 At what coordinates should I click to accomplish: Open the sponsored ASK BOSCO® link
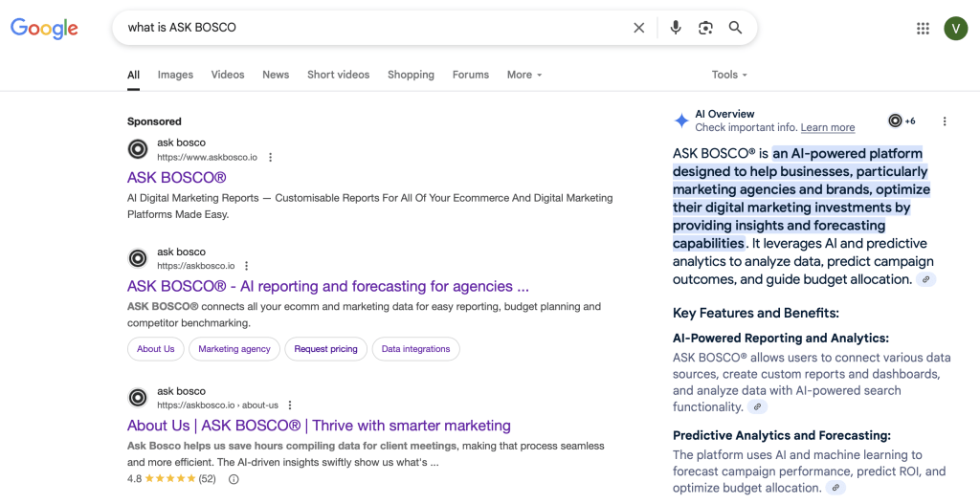click(177, 178)
